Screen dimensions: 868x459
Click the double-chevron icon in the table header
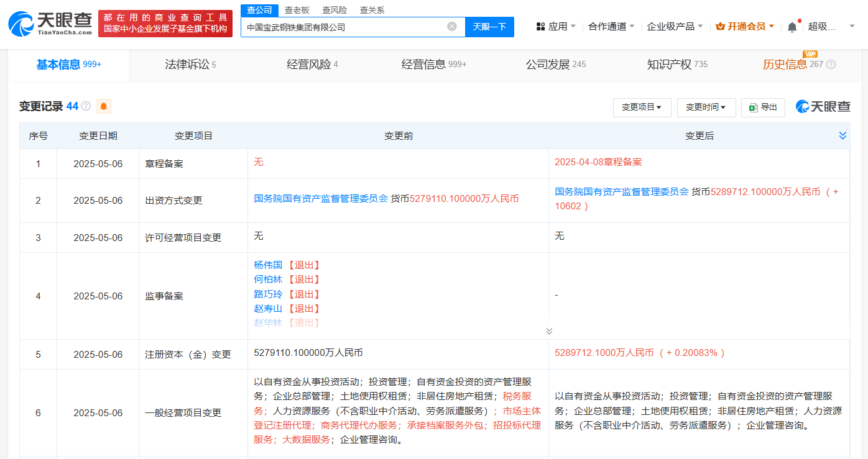843,135
